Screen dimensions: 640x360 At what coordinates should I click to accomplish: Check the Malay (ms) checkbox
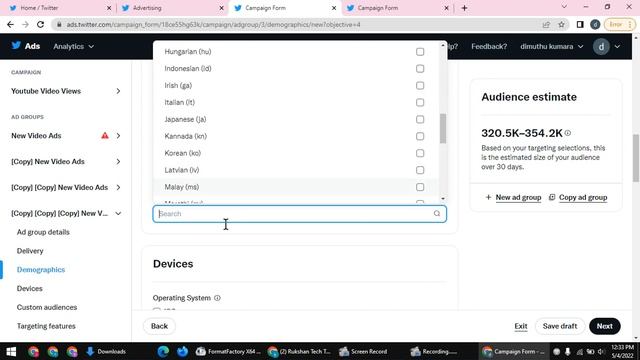pyautogui.click(x=420, y=187)
